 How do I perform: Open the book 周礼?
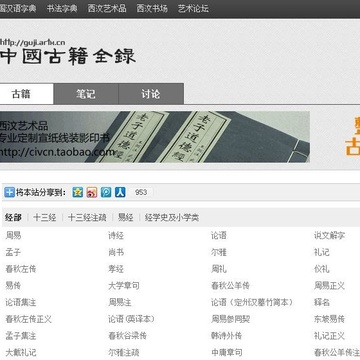(x=219, y=269)
